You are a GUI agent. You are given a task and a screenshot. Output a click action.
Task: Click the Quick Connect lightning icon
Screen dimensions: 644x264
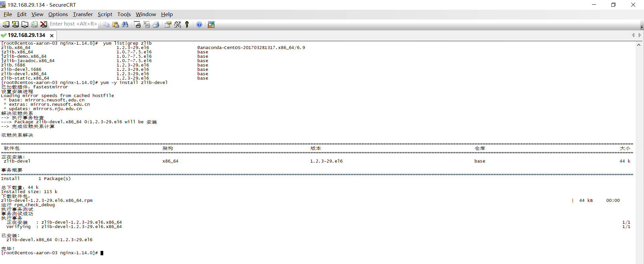click(15, 25)
